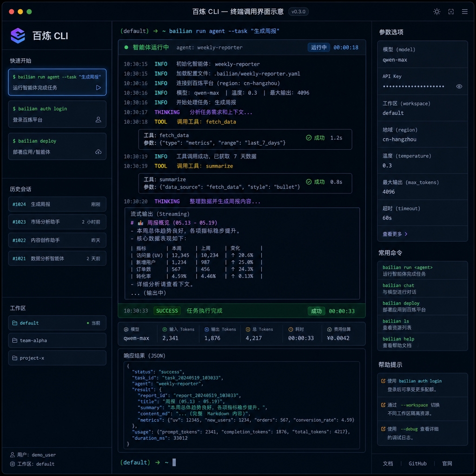Select the bailian run agent quick-start card
The width and height of the screenshot is (476, 476).
pyautogui.click(x=57, y=82)
